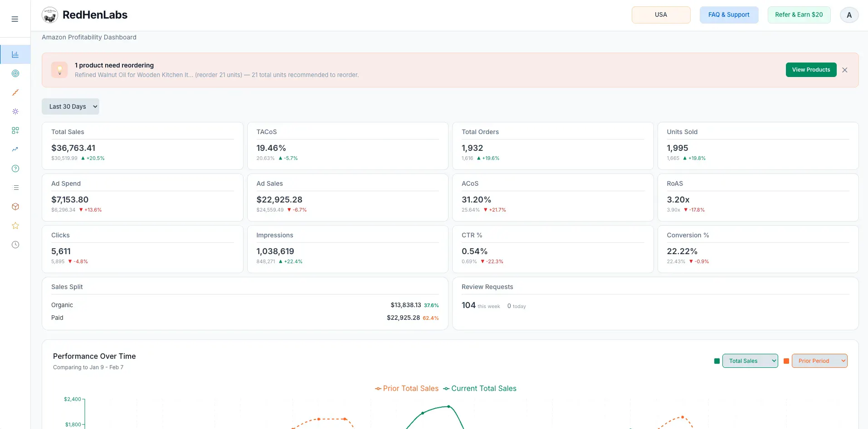Click the Amazon Profitability Dashboard title
This screenshot has height=429, width=868.
pyautogui.click(x=89, y=37)
